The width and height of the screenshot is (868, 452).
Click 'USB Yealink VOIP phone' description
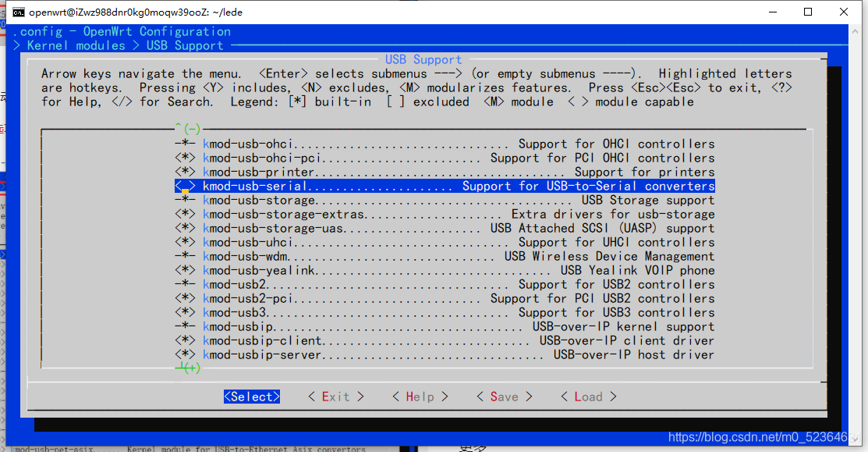[638, 270]
